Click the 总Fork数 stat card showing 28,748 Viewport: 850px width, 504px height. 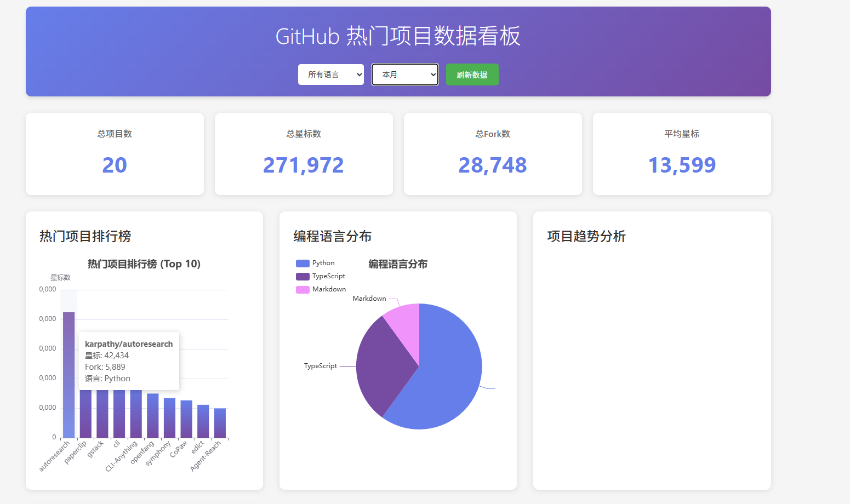point(492,153)
